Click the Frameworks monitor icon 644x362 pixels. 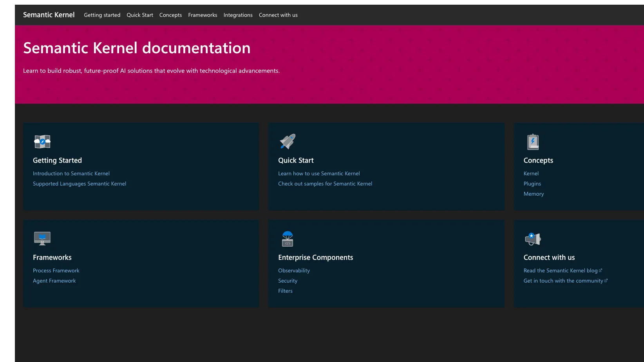42,238
